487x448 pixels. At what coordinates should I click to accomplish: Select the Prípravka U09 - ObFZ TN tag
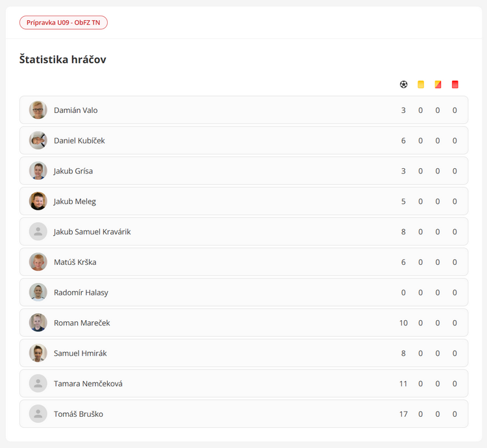[x=64, y=23]
